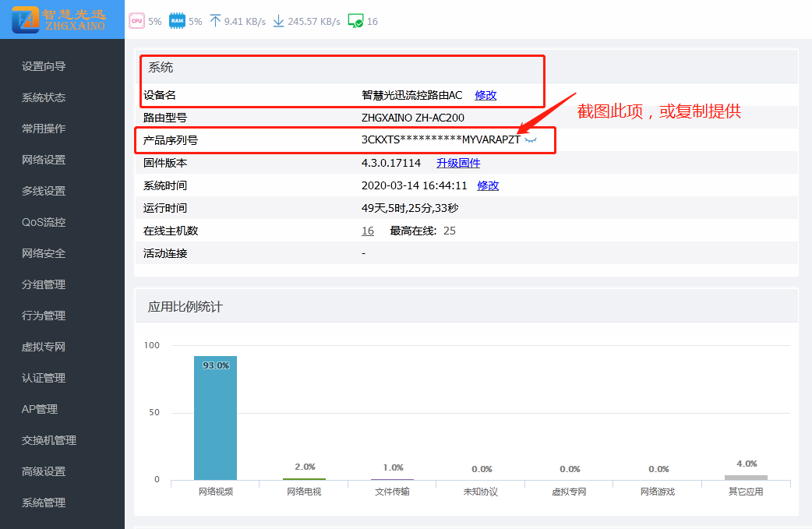This screenshot has width=812, height=529.
Task: Click the upload speed arrow icon
Action: 215,21
